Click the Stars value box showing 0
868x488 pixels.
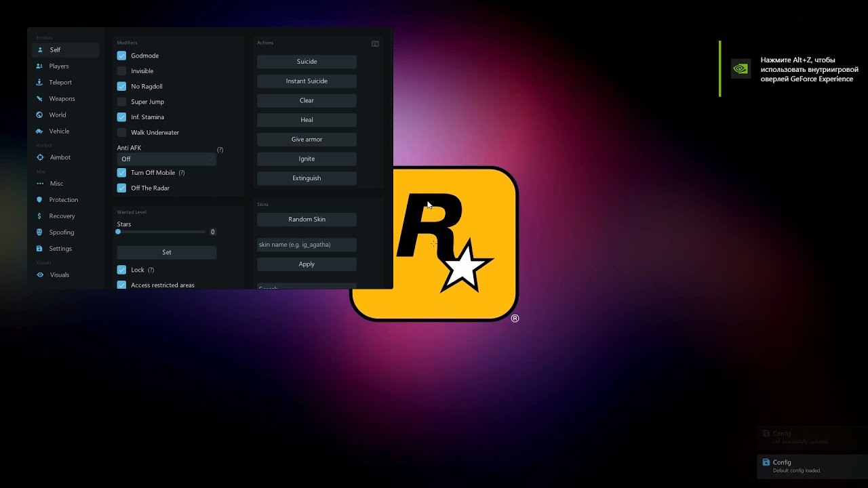click(212, 232)
